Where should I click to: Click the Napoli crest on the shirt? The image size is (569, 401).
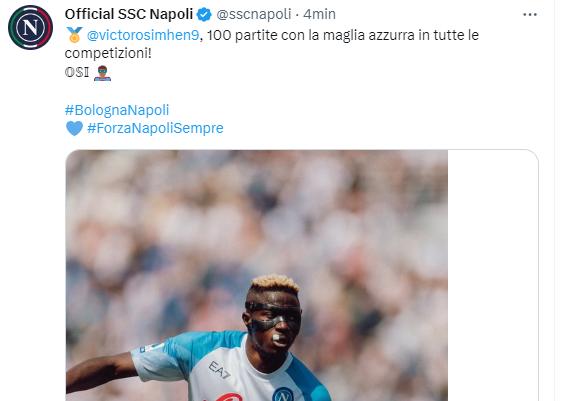tap(282, 395)
